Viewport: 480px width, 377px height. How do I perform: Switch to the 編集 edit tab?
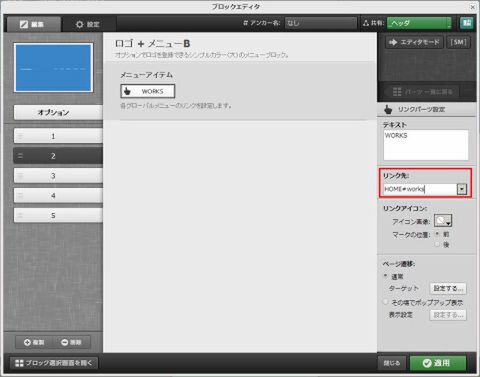(34, 24)
